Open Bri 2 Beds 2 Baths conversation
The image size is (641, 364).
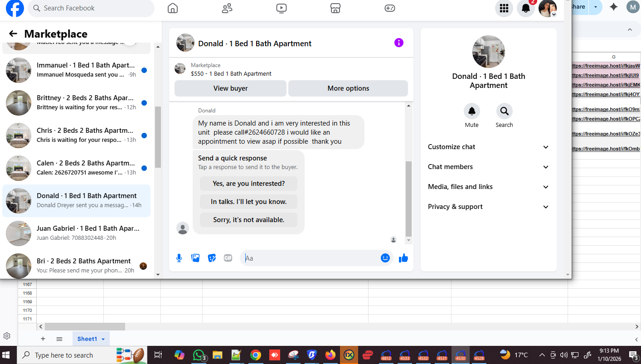(x=76, y=266)
